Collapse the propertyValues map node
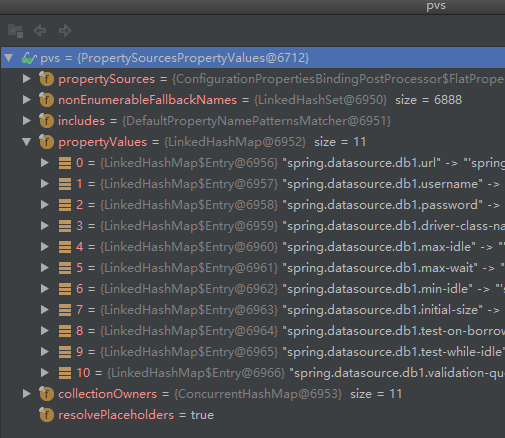The width and height of the screenshot is (505, 438). [x=27, y=142]
